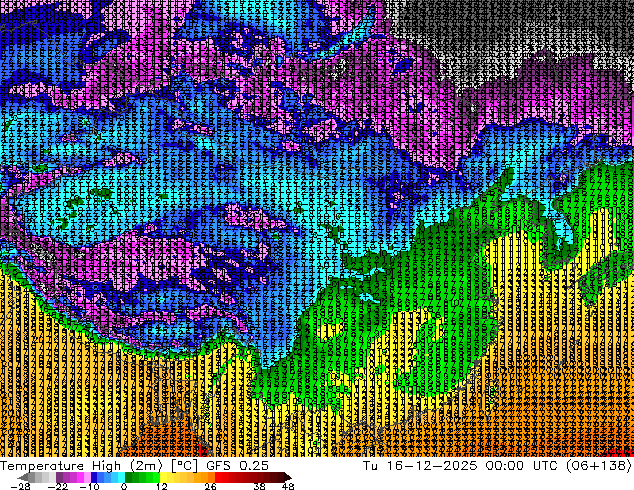Click the yellow legend swatch at 12
Screen dimensions: 634x490
click(x=163, y=477)
